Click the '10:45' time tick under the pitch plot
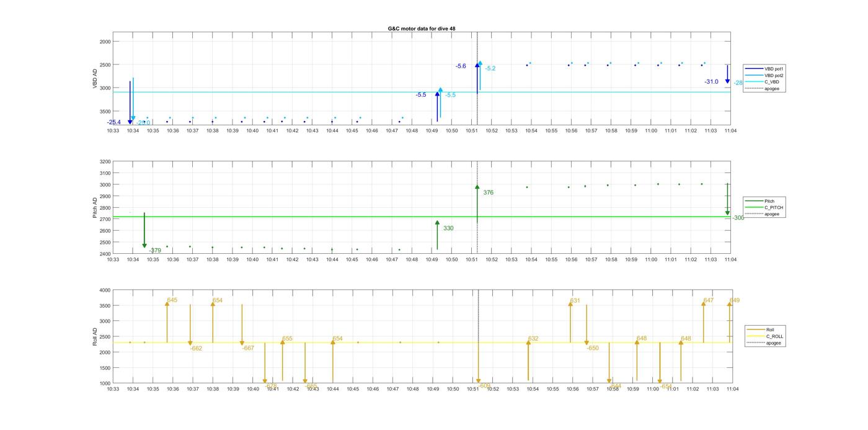868x430 pixels. pos(352,260)
